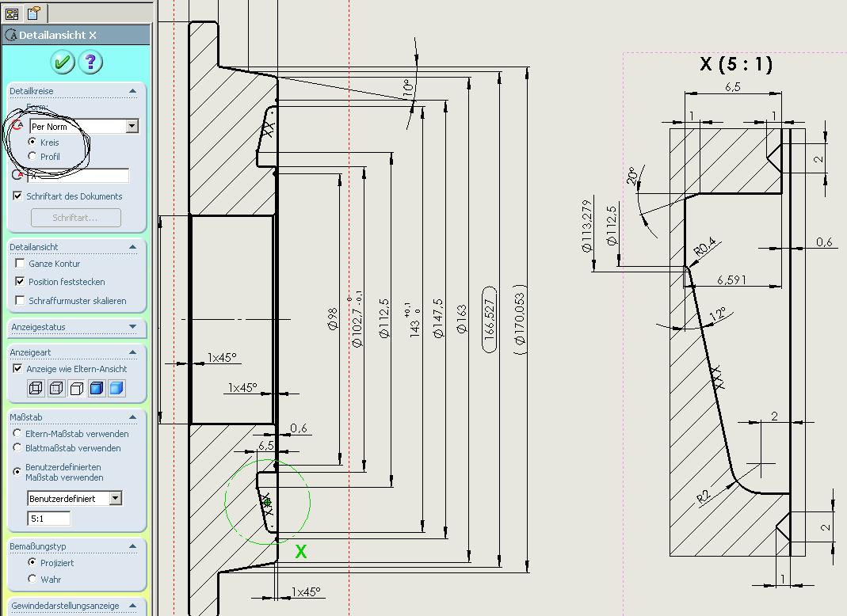Select 'Blattmaßstab verwenden' radio button
Image resolution: width=847 pixels, height=616 pixels.
(x=17, y=447)
